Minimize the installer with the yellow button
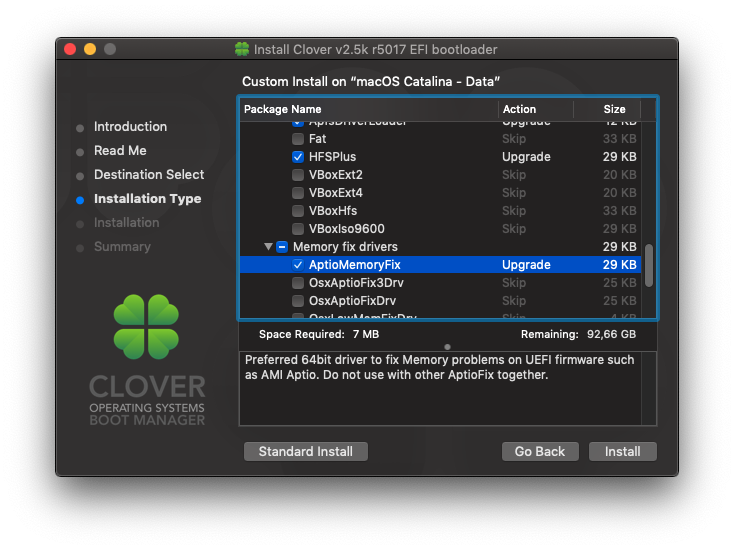 click(90, 49)
